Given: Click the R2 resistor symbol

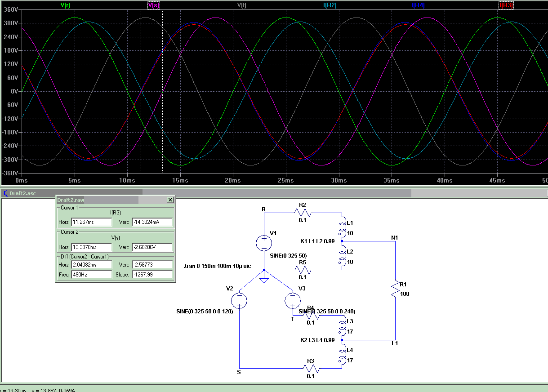Looking at the screenshot, I should (x=303, y=213).
